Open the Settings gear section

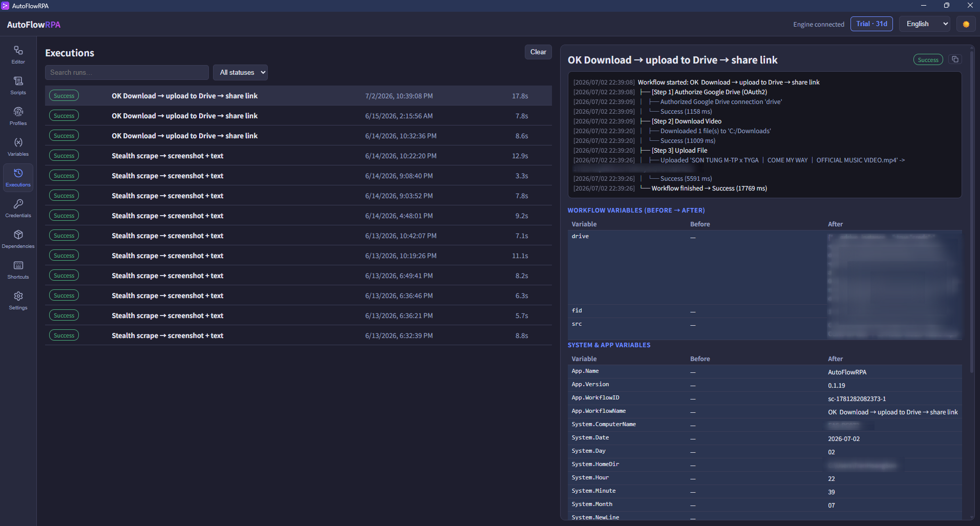[x=18, y=301]
